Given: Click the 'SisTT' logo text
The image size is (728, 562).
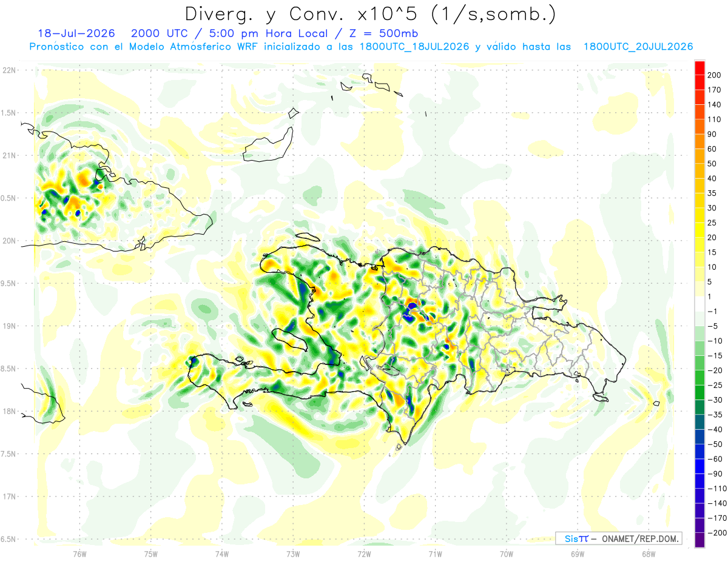Looking at the screenshot, I should click(576, 538).
